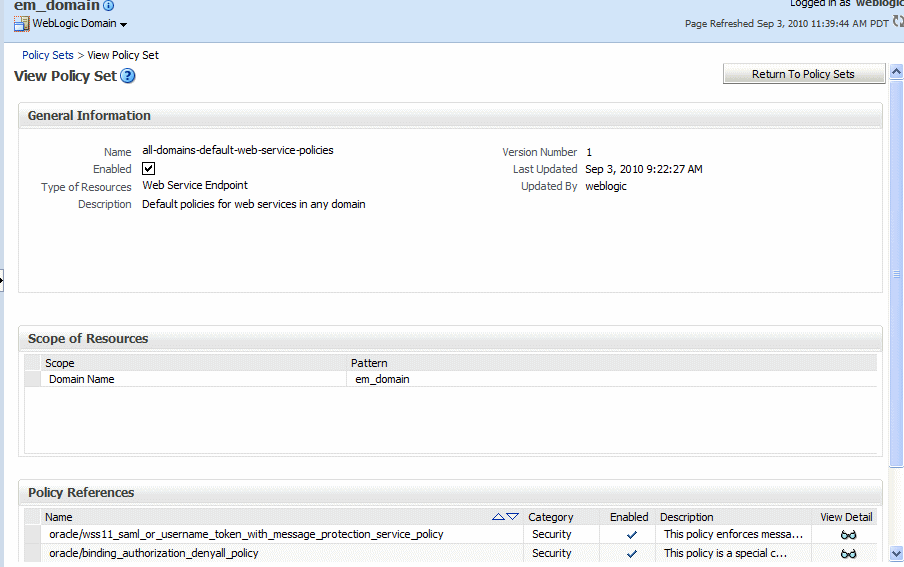Refresh the page with refresh icon

(898, 21)
